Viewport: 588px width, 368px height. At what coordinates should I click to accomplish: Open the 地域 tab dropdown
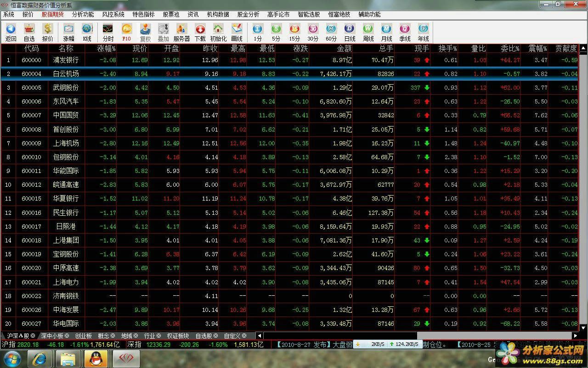pos(130,336)
